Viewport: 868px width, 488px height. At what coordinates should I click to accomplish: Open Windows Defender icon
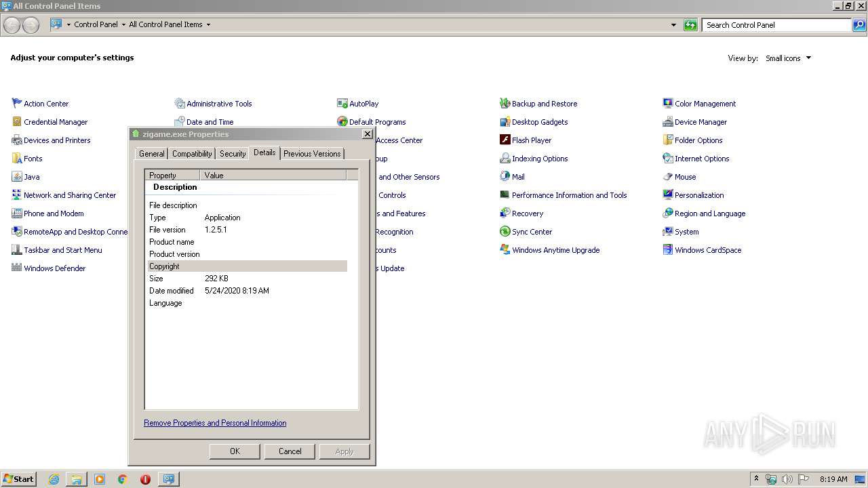pos(17,268)
